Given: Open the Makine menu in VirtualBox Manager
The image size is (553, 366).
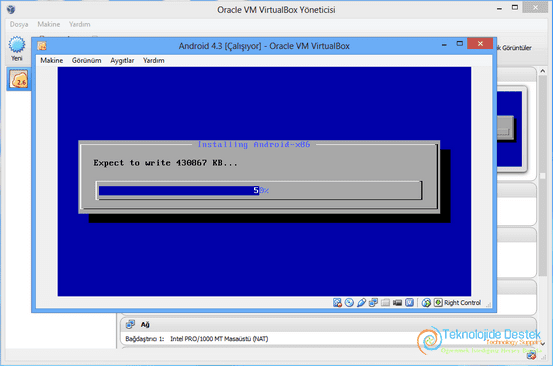Looking at the screenshot, I should coord(49,24).
